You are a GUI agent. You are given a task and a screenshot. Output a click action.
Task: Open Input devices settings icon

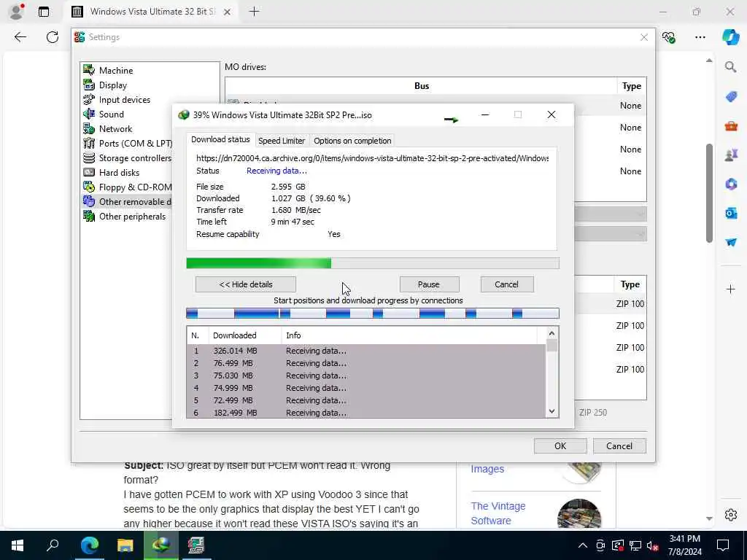[x=89, y=99]
